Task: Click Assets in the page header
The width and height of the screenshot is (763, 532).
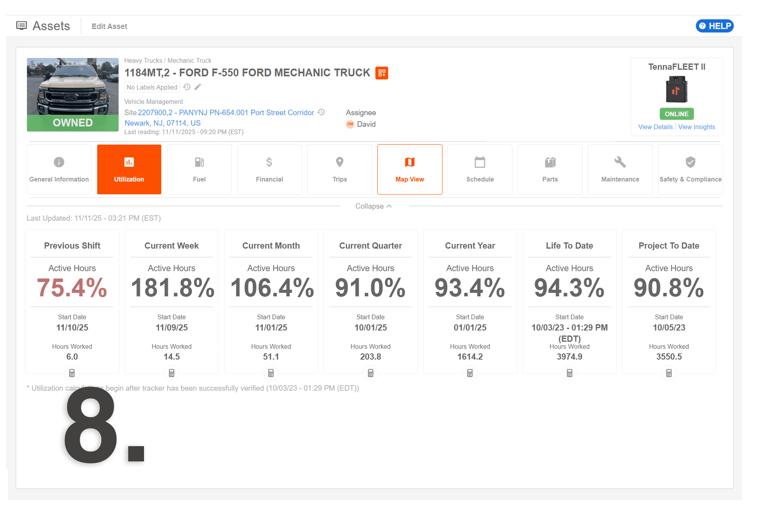Action: (x=51, y=25)
